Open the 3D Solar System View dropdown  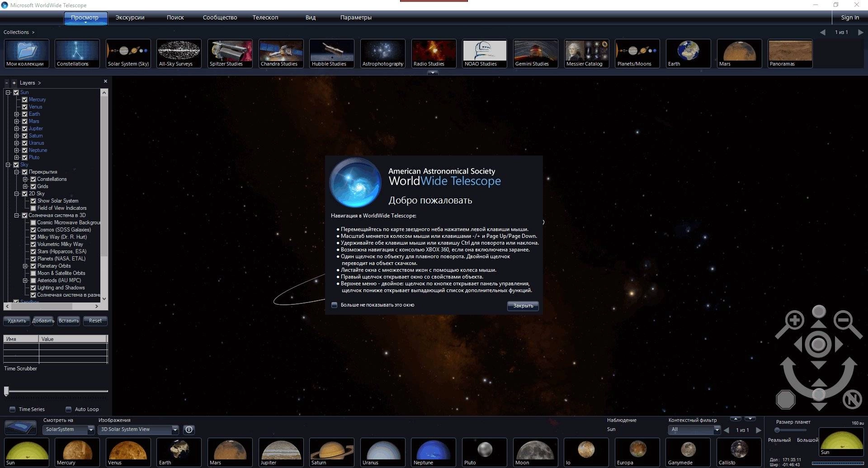pyautogui.click(x=139, y=430)
